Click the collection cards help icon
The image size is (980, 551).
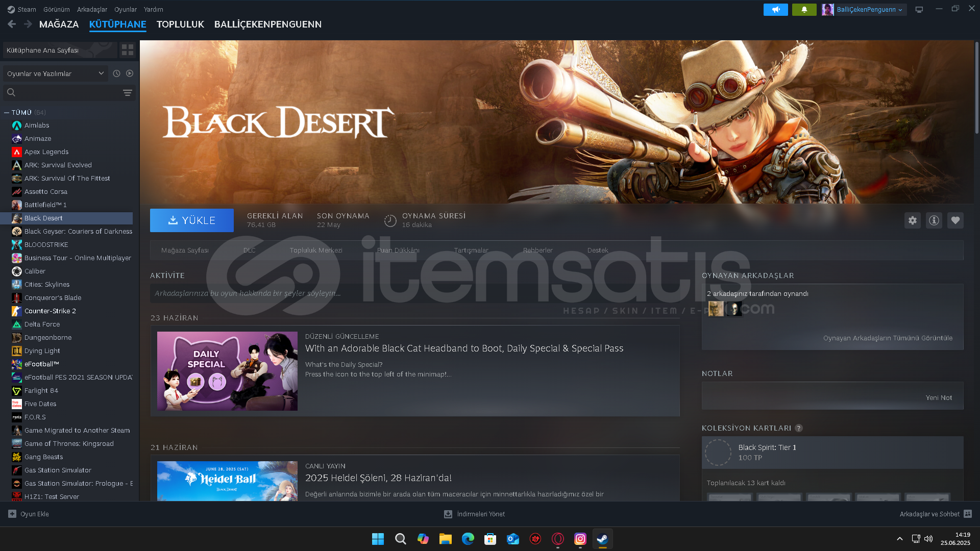[799, 428]
